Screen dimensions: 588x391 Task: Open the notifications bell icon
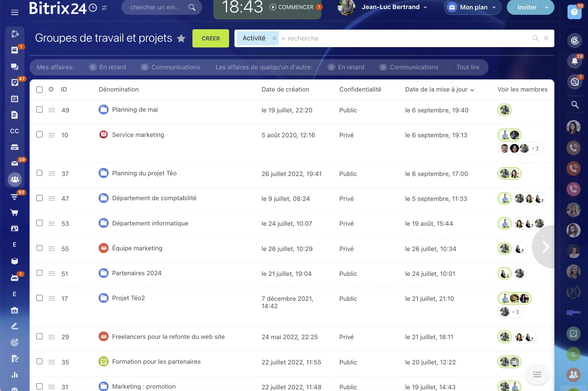tap(575, 61)
